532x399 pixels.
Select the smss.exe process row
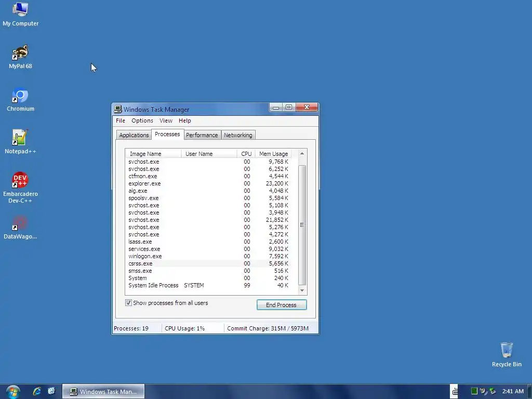tap(208, 271)
